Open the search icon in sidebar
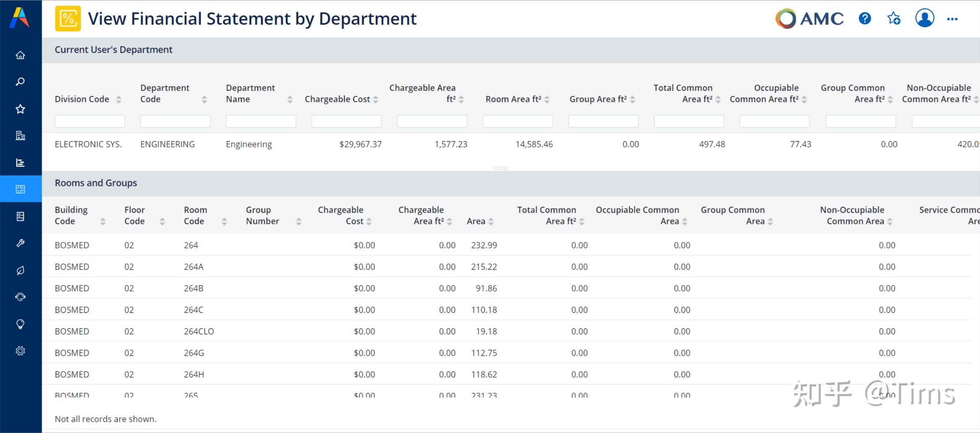Screen dimensions: 980x433 point(20,82)
